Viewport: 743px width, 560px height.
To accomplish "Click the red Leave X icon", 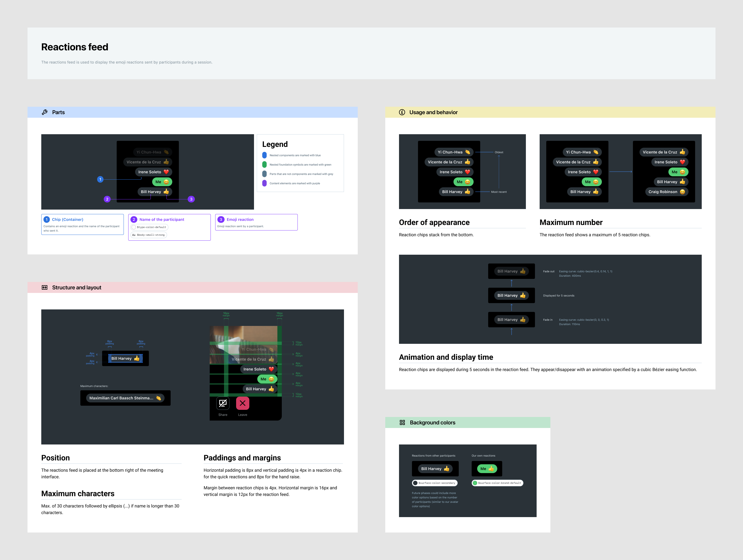I will pos(242,403).
